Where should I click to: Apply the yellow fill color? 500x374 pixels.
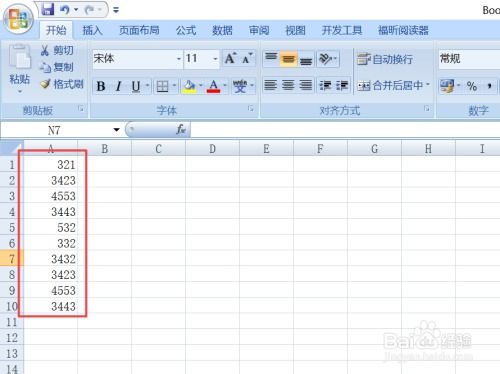point(189,86)
